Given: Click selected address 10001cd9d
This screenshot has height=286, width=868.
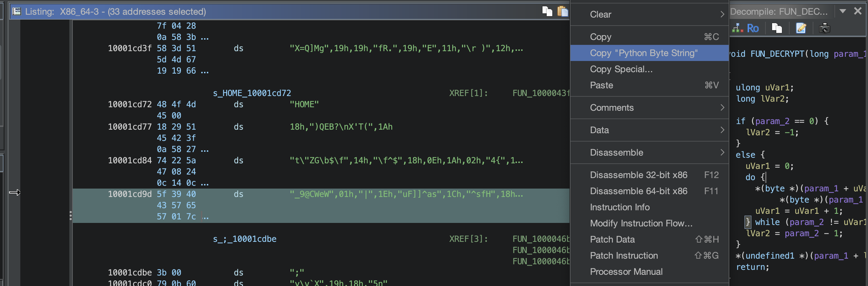Looking at the screenshot, I should [x=129, y=194].
